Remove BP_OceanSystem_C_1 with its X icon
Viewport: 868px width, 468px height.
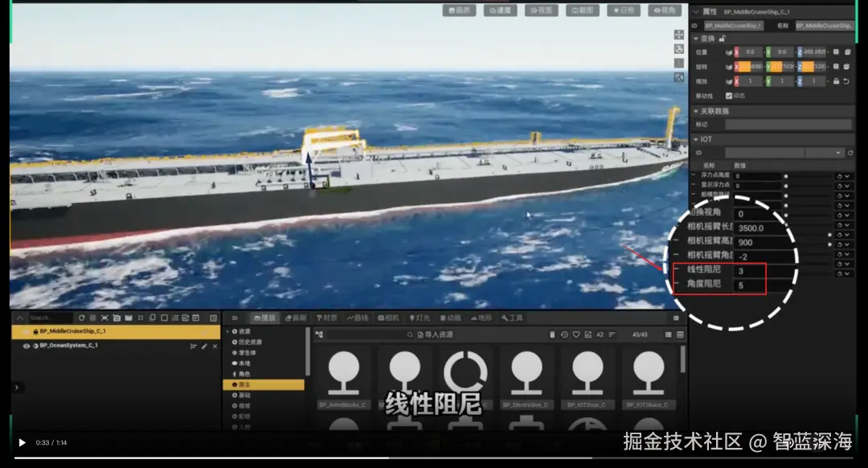tap(215, 346)
